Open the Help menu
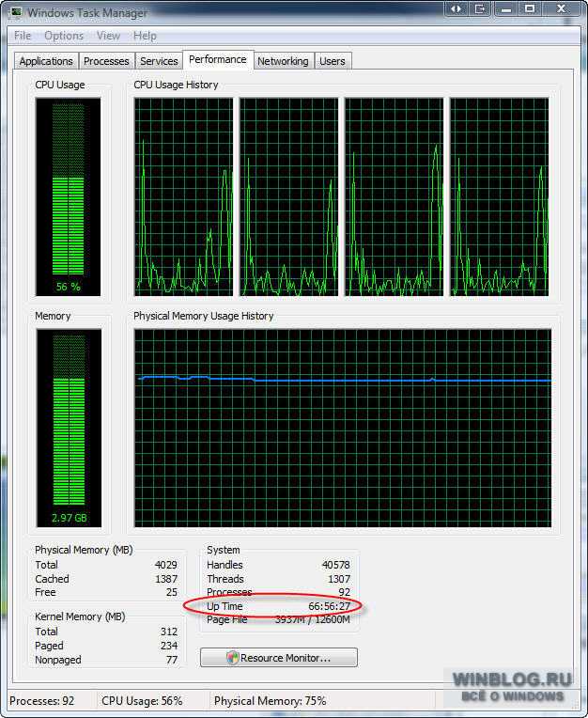The width and height of the screenshot is (588, 718). (145, 36)
